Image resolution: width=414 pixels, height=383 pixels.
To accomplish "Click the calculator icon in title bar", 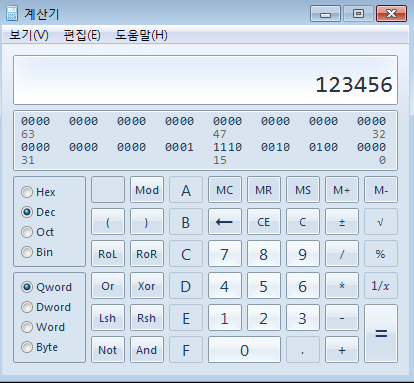I will tap(12, 14).
